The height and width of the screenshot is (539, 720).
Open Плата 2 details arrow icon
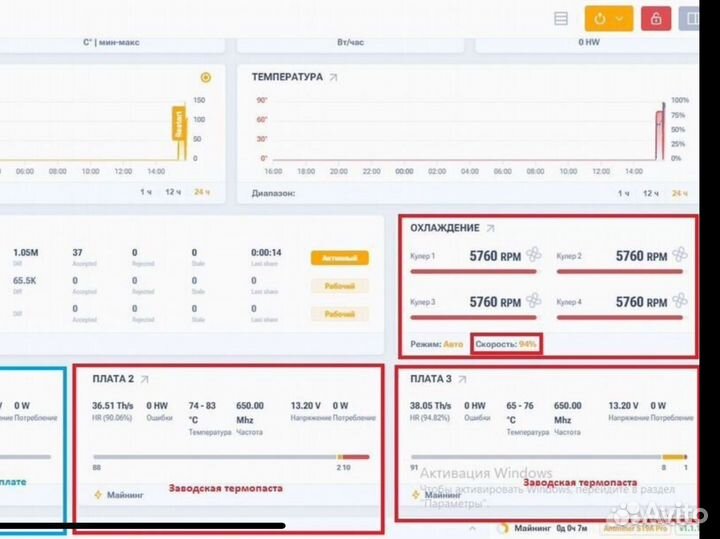tap(144, 380)
